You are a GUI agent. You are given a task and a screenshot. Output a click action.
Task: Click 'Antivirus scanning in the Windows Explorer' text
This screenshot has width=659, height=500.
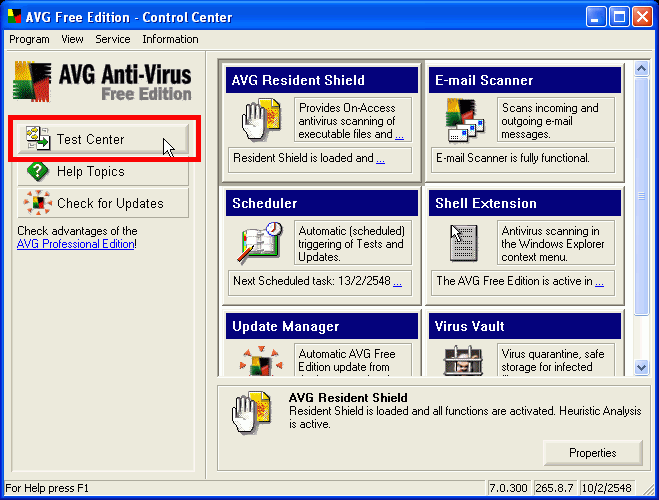(x=553, y=244)
